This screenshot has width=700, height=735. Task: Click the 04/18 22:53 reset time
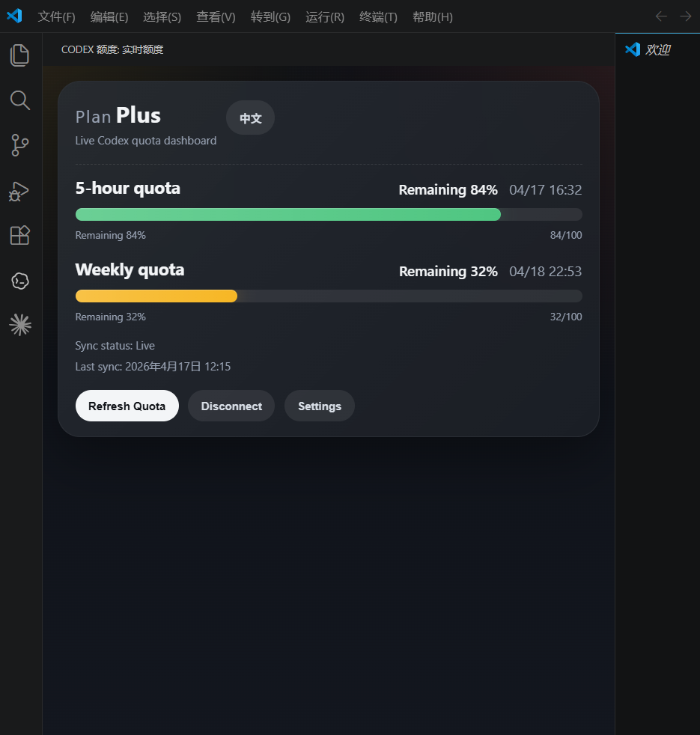[545, 272]
